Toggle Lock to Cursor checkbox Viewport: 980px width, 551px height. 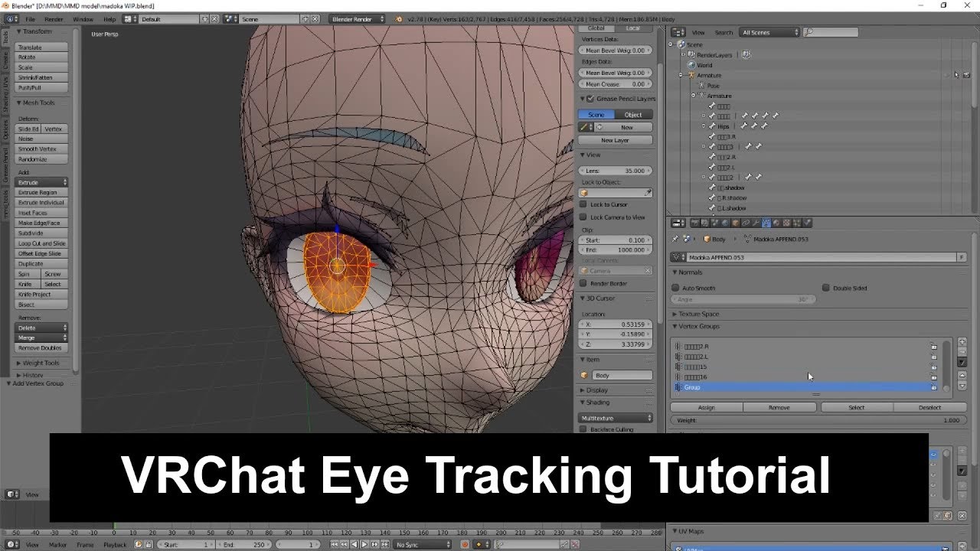tap(583, 204)
